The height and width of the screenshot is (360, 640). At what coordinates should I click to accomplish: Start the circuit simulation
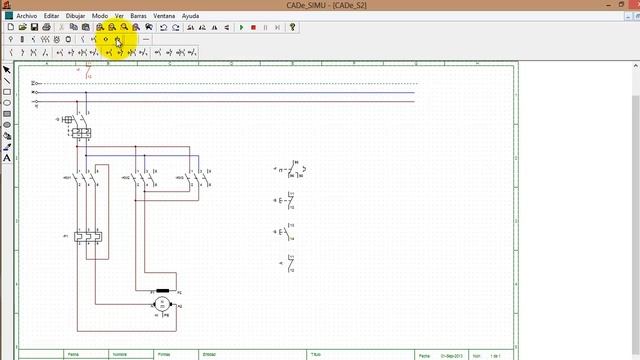(x=241, y=27)
